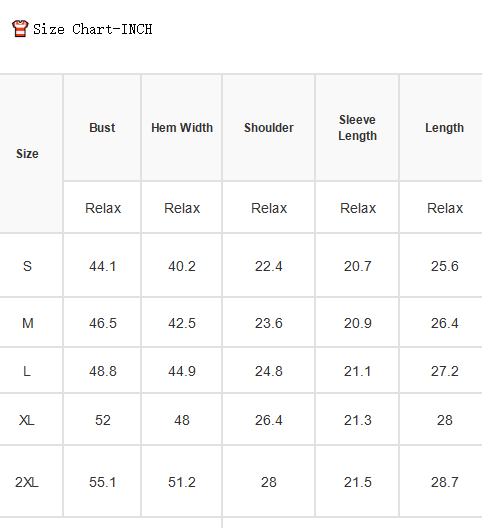Select the XL size row label
This screenshot has width=482, height=528.
coord(27,420)
